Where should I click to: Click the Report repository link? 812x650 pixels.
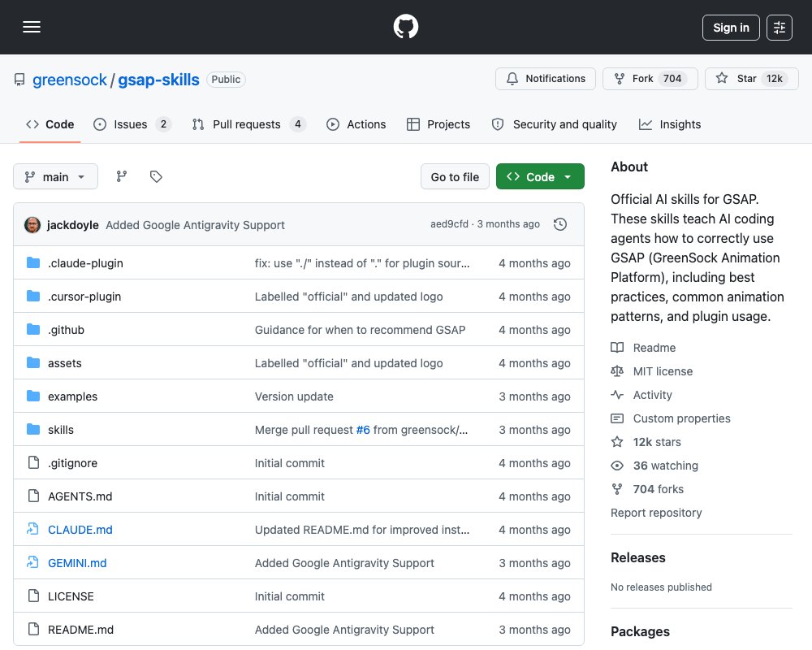tap(656, 513)
